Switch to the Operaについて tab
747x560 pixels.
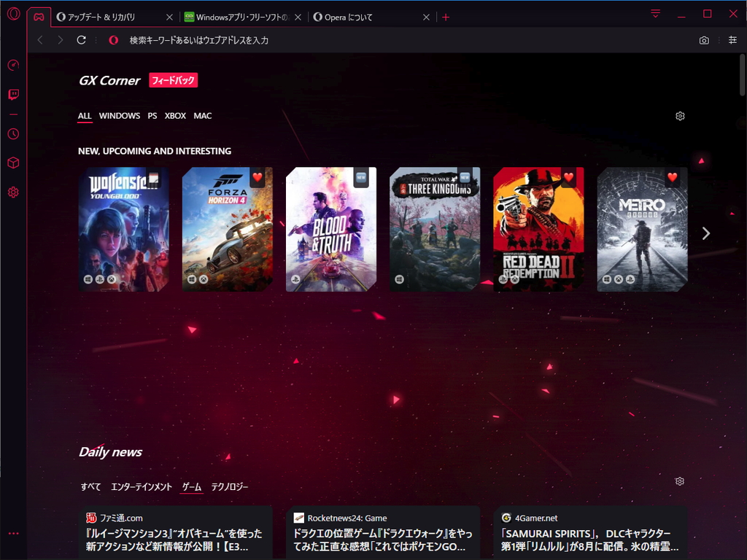[x=343, y=16]
